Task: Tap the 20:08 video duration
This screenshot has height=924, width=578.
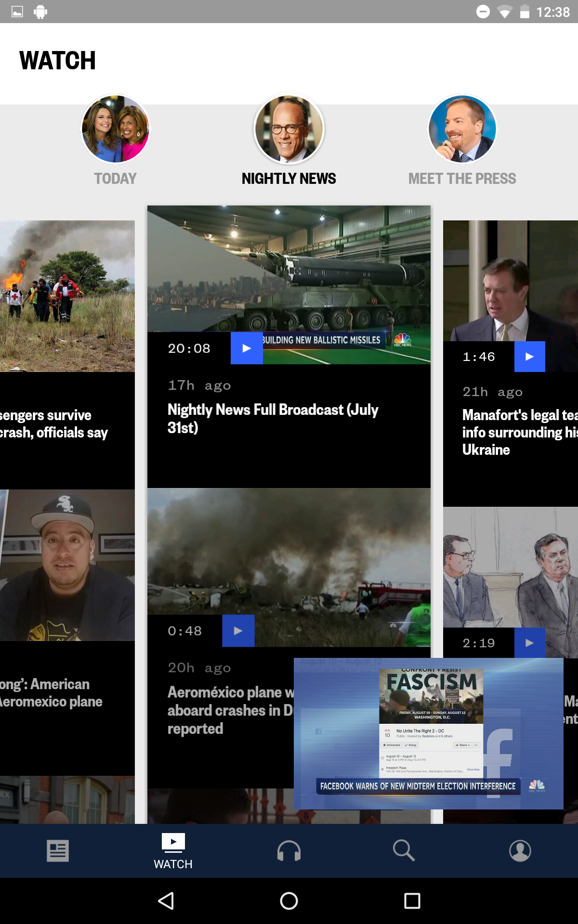Action: (189, 348)
